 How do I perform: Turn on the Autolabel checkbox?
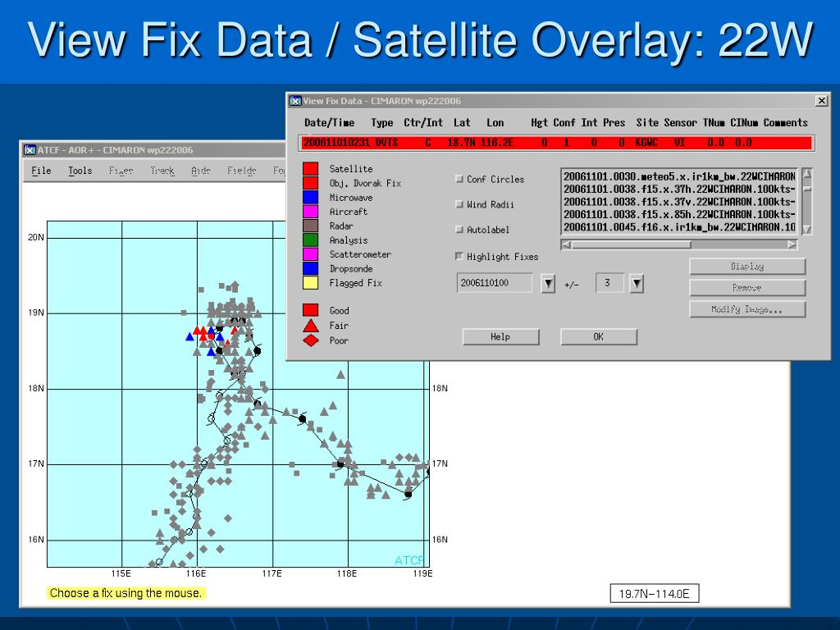(459, 230)
